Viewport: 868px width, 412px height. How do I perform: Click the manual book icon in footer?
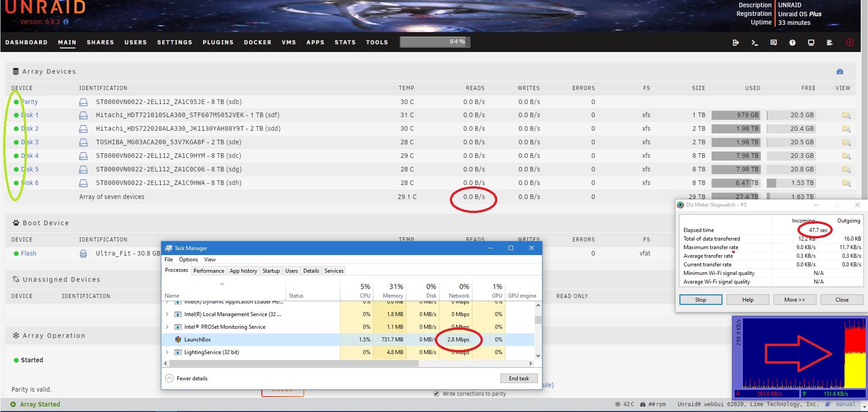pos(828,404)
